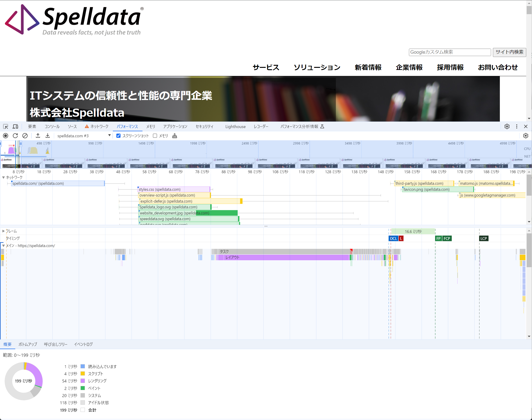The width and height of the screenshot is (532, 420).
Task: Click reload and record profile icon
Action: [15, 136]
